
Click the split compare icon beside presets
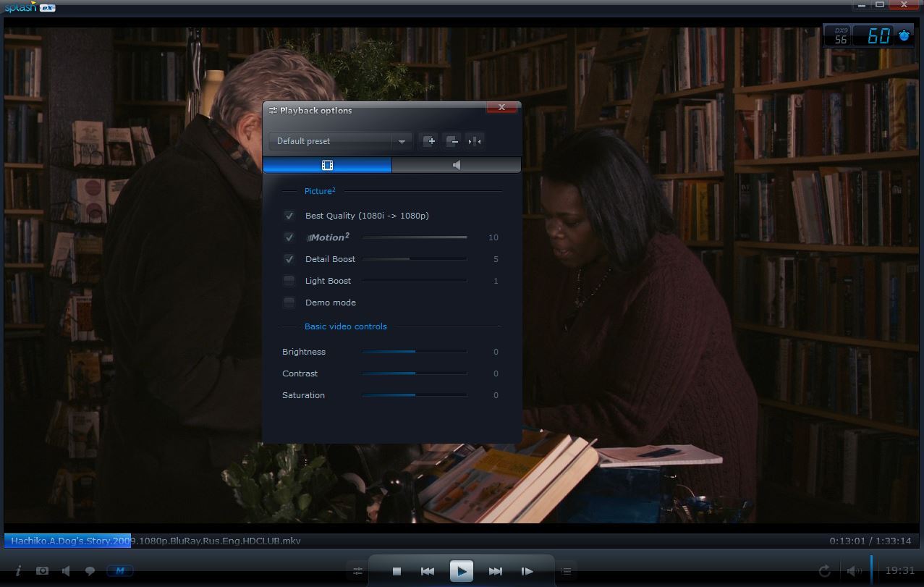475,141
